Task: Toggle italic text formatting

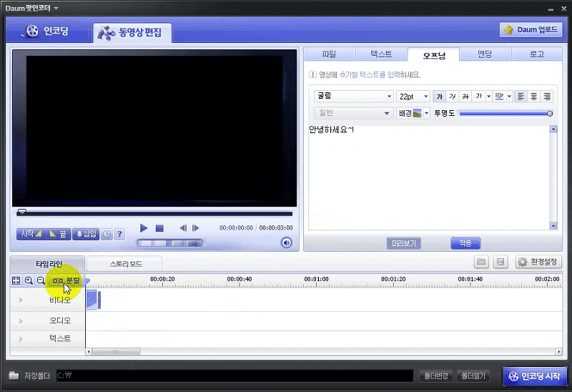Action: coord(453,97)
